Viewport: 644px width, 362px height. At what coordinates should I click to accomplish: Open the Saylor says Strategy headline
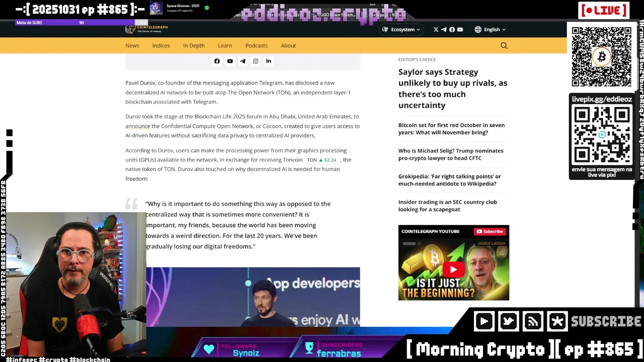point(453,88)
